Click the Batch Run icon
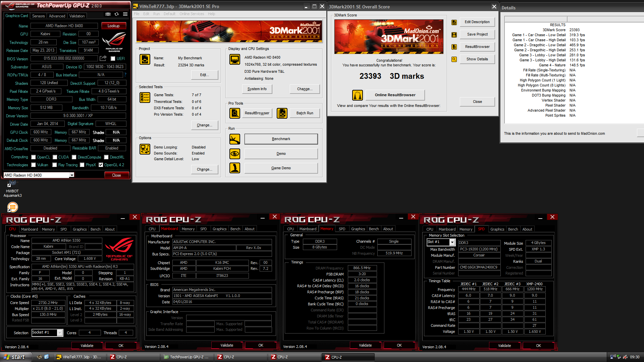 pyautogui.click(x=282, y=113)
